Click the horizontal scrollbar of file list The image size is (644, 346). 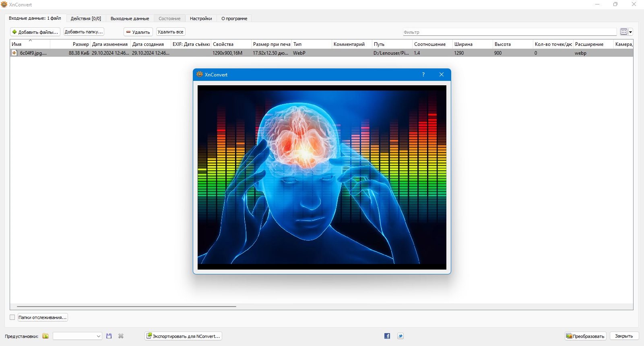coord(126,307)
